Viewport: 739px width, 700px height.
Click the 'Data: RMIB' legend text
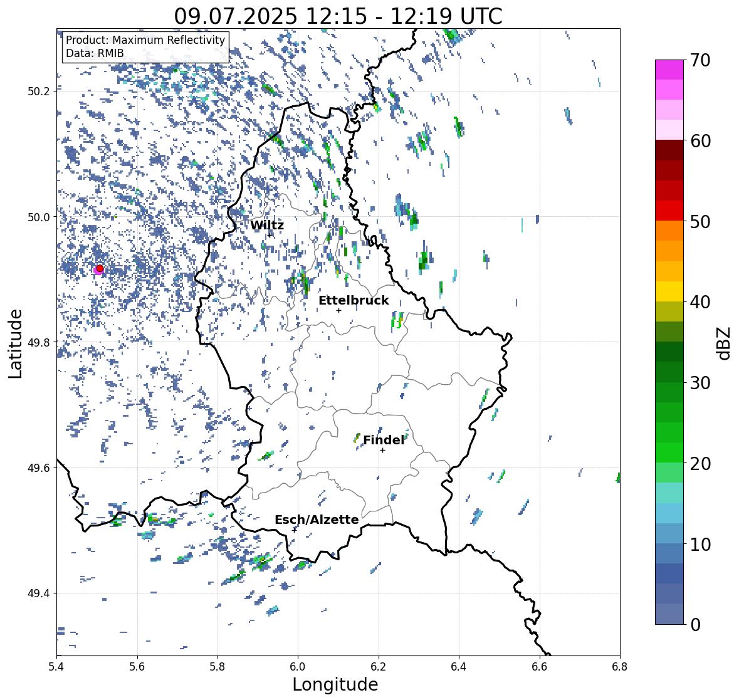95,53
